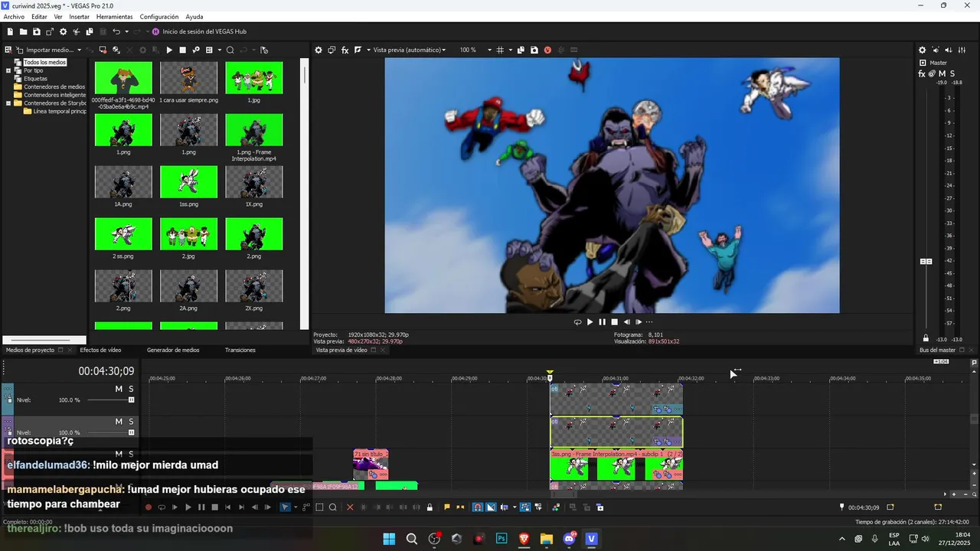Toggle the snapping magnet icon
This screenshot has height=551, width=980.
(477, 507)
